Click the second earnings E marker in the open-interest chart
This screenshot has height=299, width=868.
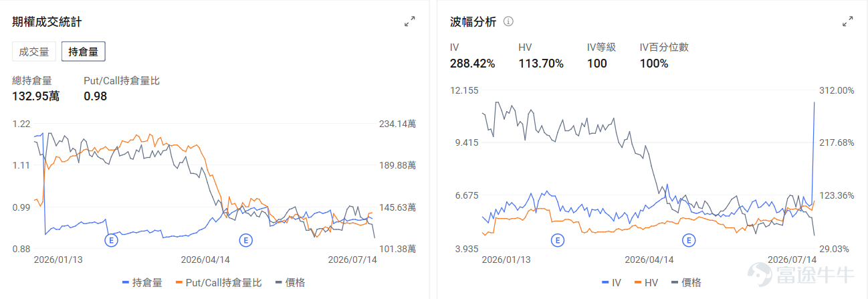[245, 239]
